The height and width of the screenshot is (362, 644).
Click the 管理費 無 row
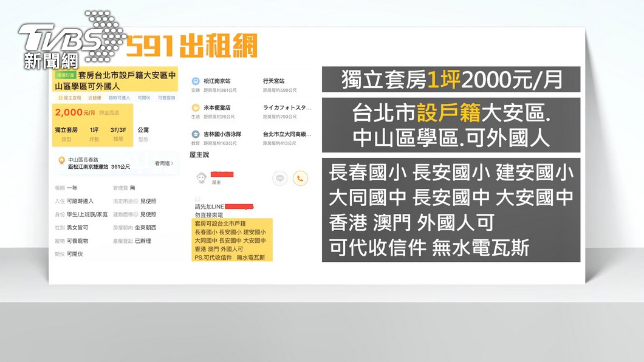124,188
